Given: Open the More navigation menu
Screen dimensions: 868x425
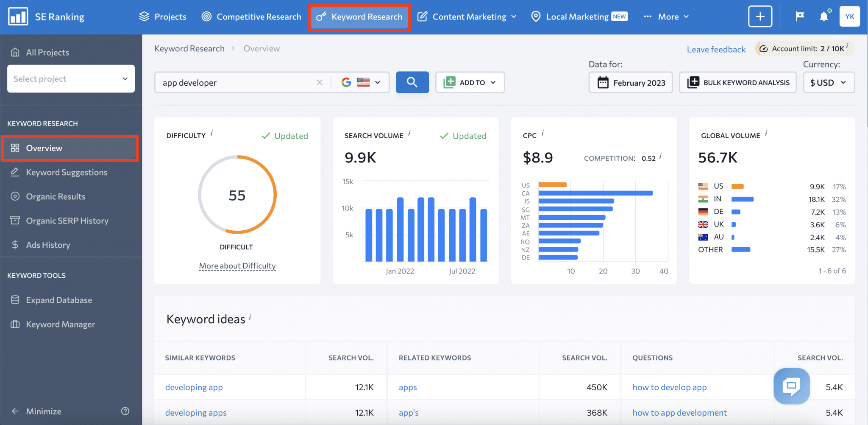Looking at the screenshot, I should coord(665,17).
